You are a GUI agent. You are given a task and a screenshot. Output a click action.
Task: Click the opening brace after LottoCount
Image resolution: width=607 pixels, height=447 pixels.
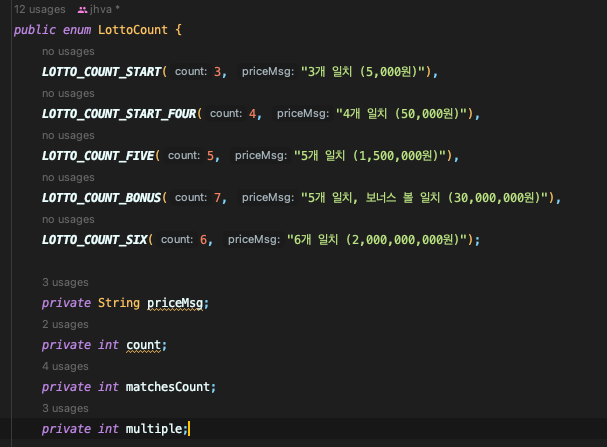(178, 30)
